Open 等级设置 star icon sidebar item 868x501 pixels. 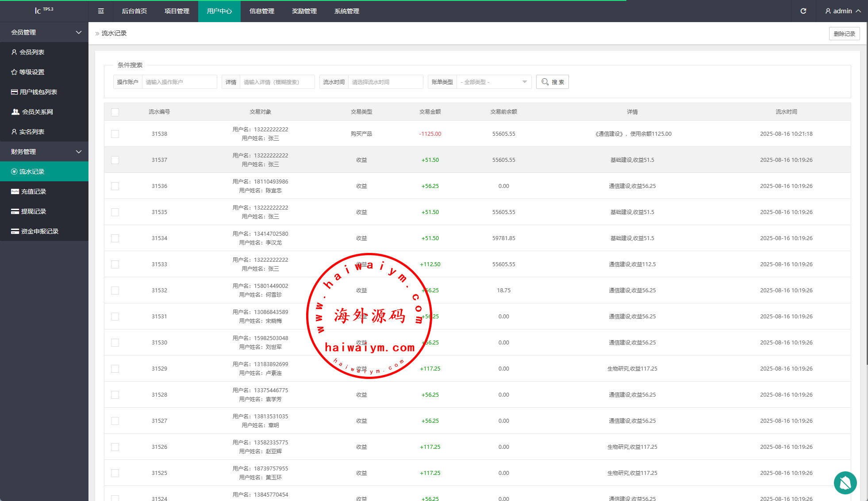pyautogui.click(x=32, y=72)
